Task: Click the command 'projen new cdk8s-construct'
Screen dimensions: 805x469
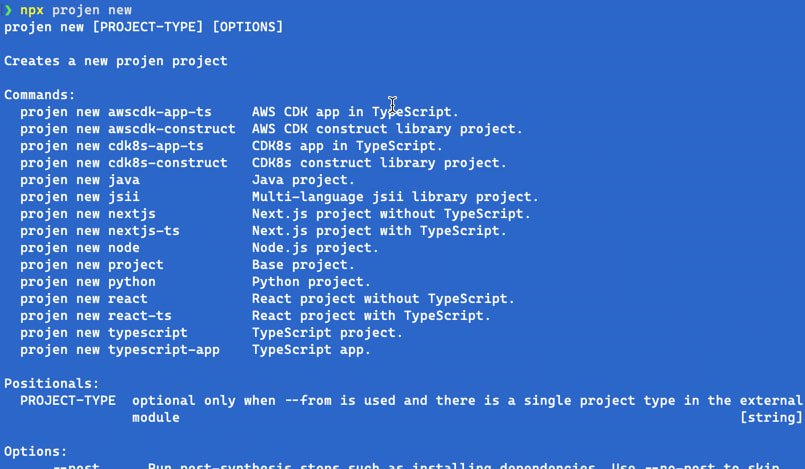Action: click(x=124, y=163)
